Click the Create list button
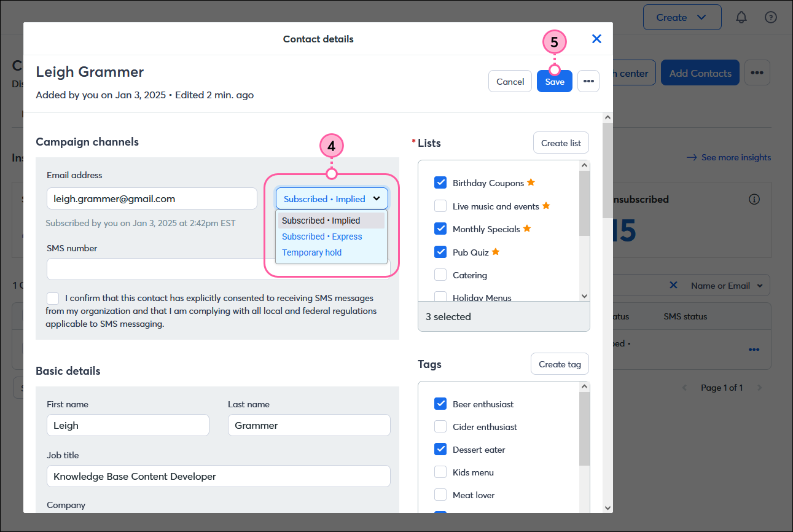The height and width of the screenshot is (532, 793). 561,143
